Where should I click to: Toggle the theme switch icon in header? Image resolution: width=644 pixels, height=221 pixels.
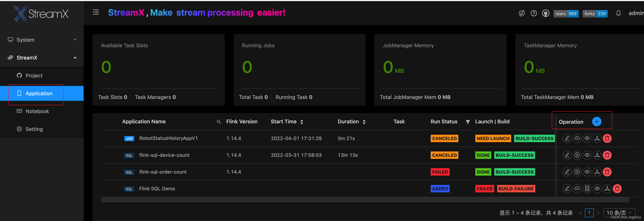[x=522, y=14]
